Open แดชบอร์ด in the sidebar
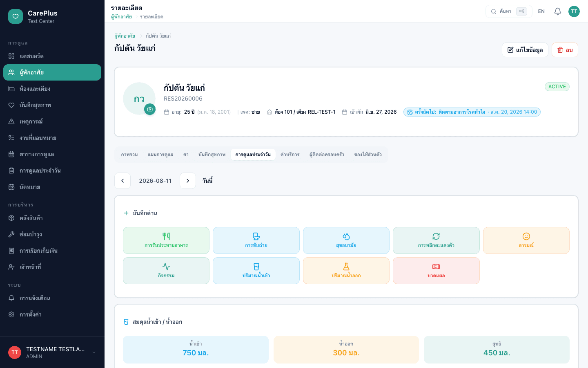Screen dimensions: 588x368 coord(52,56)
